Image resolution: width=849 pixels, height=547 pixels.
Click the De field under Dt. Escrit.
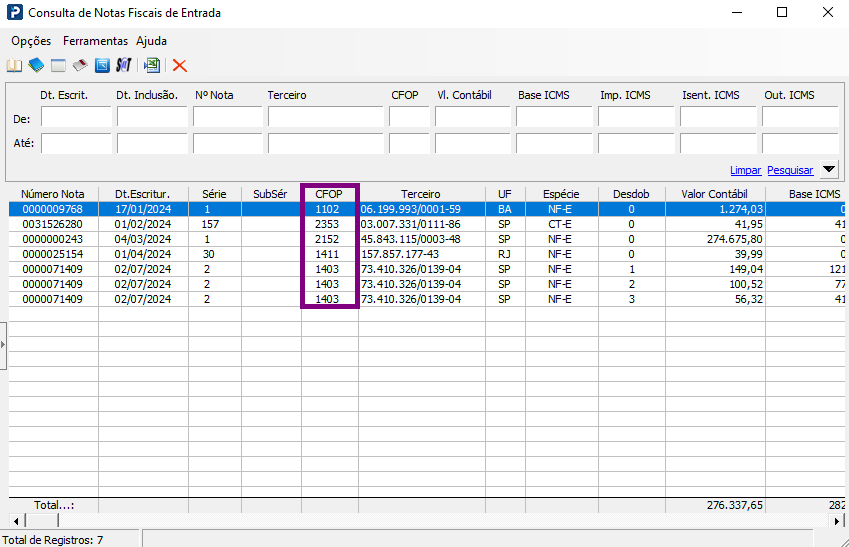pos(76,117)
